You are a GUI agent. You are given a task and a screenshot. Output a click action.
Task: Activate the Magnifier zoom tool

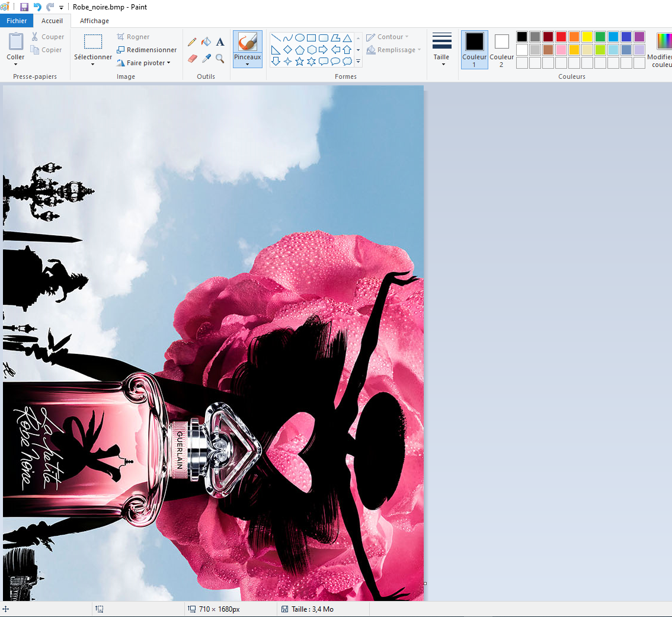click(220, 58)
